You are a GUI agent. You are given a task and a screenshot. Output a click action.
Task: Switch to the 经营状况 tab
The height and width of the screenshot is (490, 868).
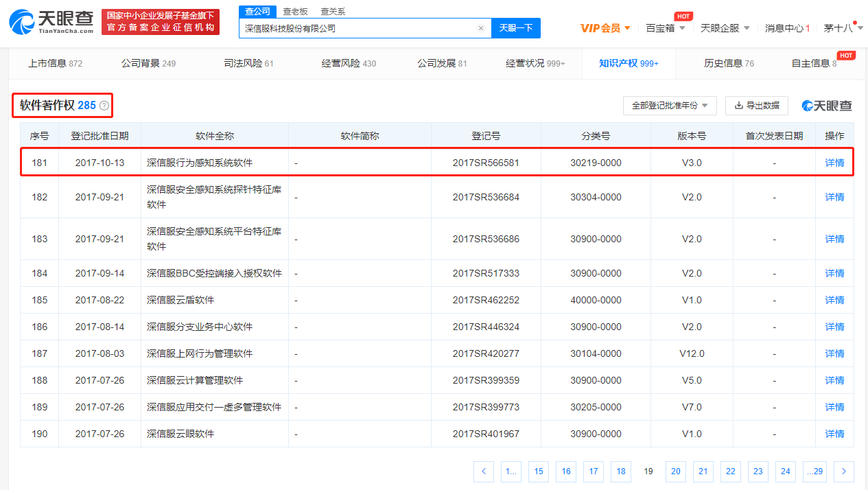coord(535,63)
